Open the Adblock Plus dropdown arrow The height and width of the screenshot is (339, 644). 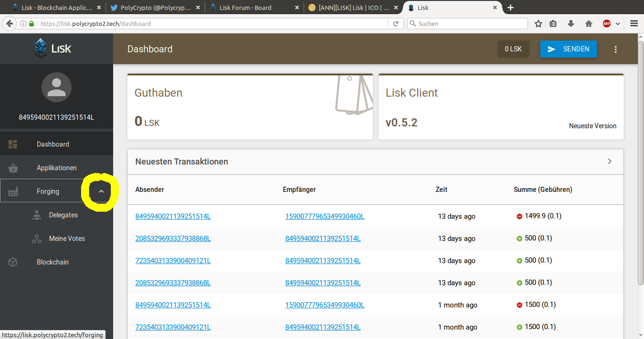(618, 24)
